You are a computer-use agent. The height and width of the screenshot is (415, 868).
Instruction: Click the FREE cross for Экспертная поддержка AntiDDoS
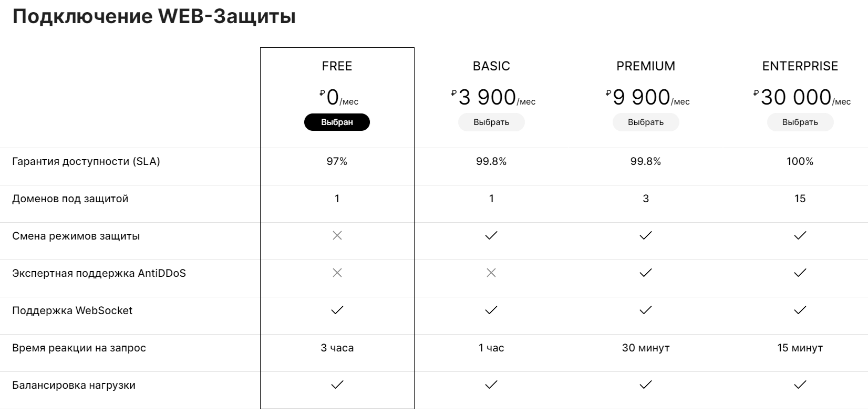pyautogui.click(x=337, y=273)
